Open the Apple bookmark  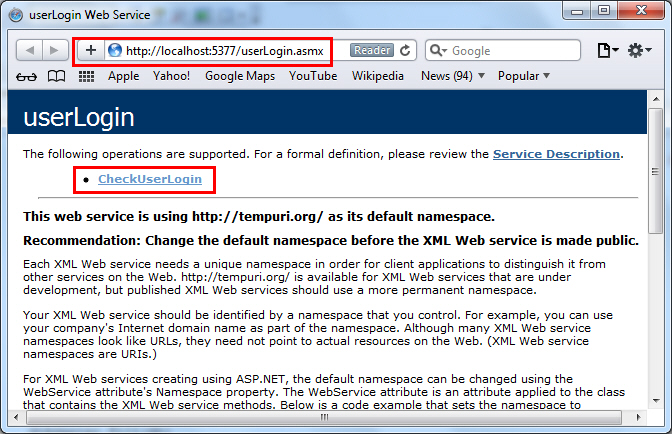coord(123,76)
